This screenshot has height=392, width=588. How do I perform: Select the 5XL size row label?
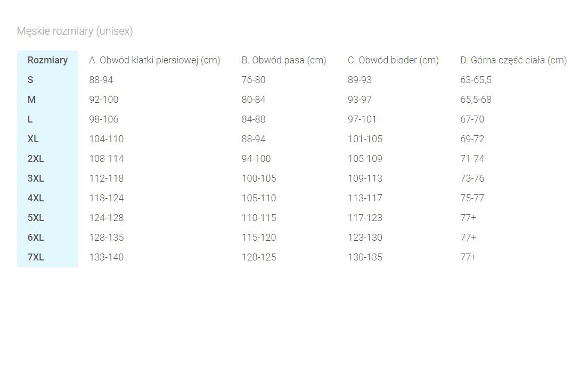pos(36,217)
